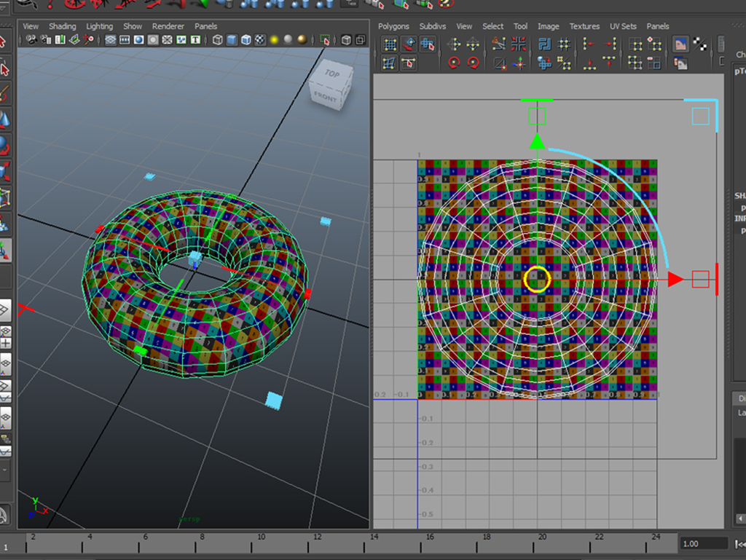Viewport: 746px width, 560px height.
Task: Click the TOP face of view cube
Action: [332, 73]
